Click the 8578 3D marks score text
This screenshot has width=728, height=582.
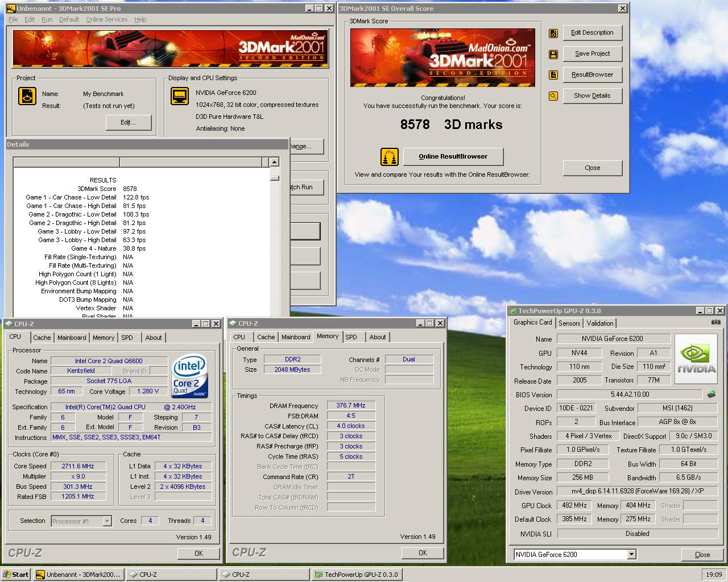452,125
